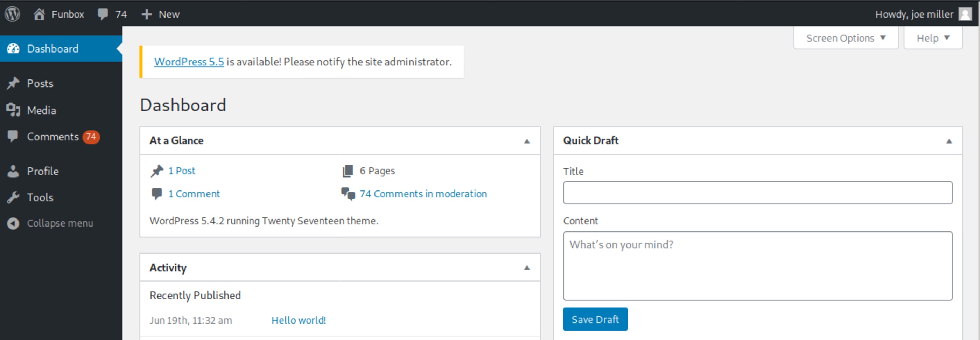Open the Help dropdown tab
Viewport: 980px width, 340px height.
[x=933, y=38]
